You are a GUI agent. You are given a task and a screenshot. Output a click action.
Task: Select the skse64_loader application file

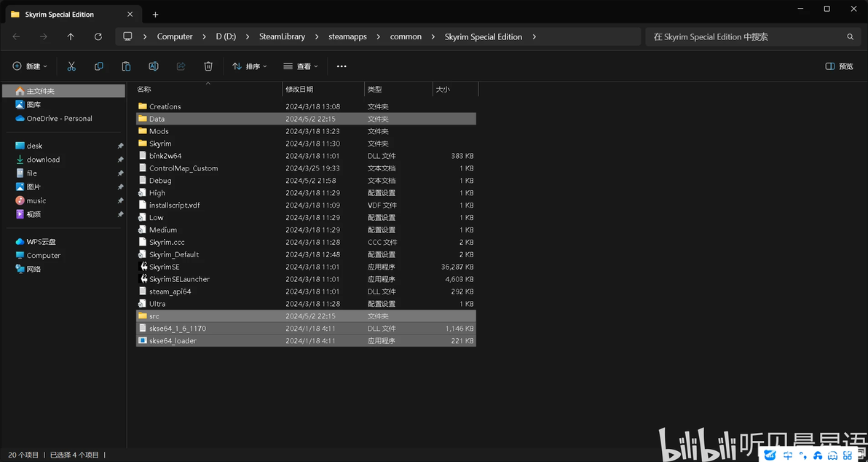click(306, 341)
